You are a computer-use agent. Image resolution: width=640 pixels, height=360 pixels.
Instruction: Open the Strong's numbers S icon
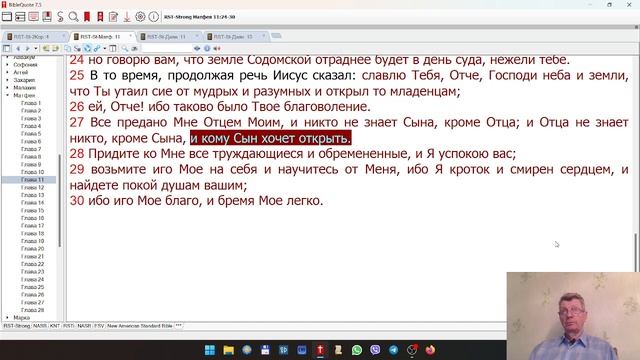[x=60, y=17]
